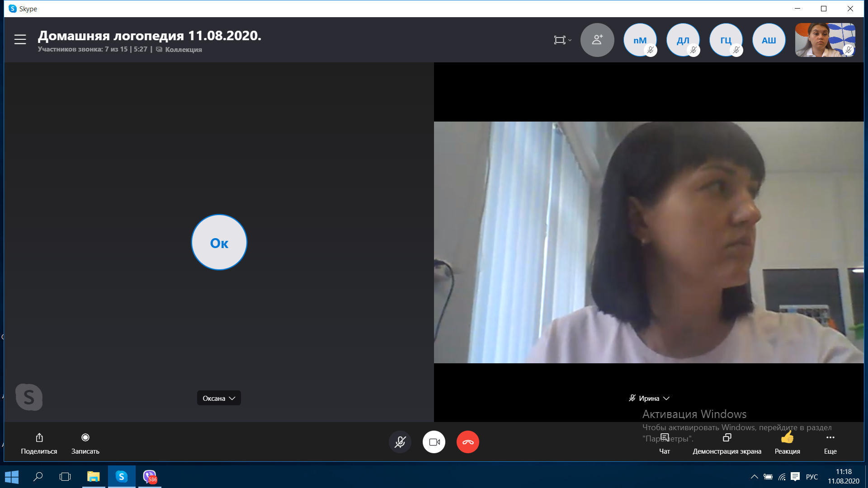868x488 pixels.
Task: Open the taskbar clock showing 11:18
Action: tap(844, 477)
